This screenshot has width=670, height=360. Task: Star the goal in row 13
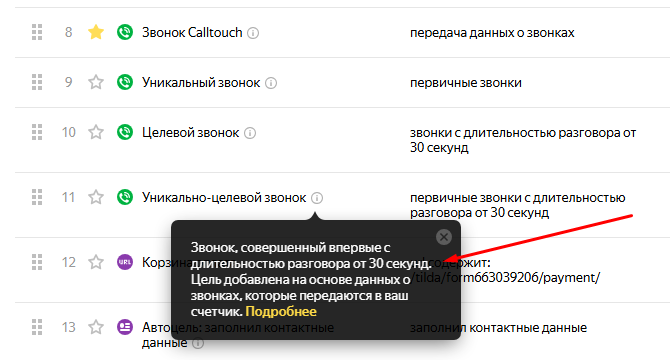pyautogui.click(x=96, y=327)
